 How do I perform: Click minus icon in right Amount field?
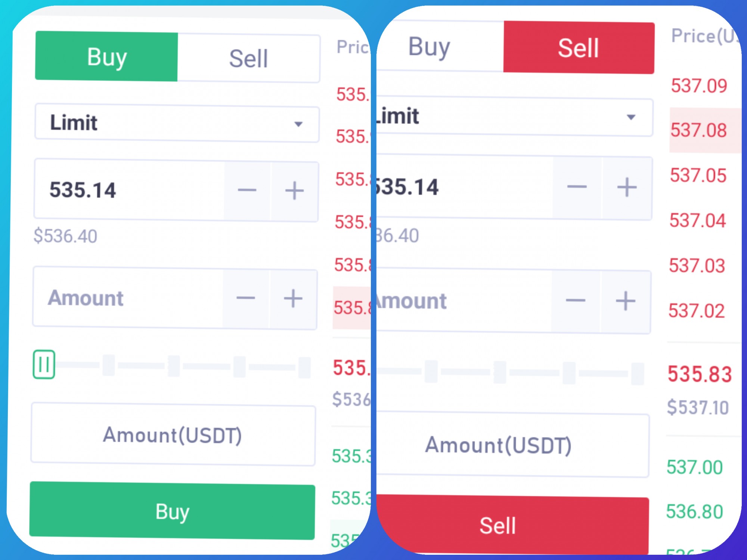tap(576, 301)
